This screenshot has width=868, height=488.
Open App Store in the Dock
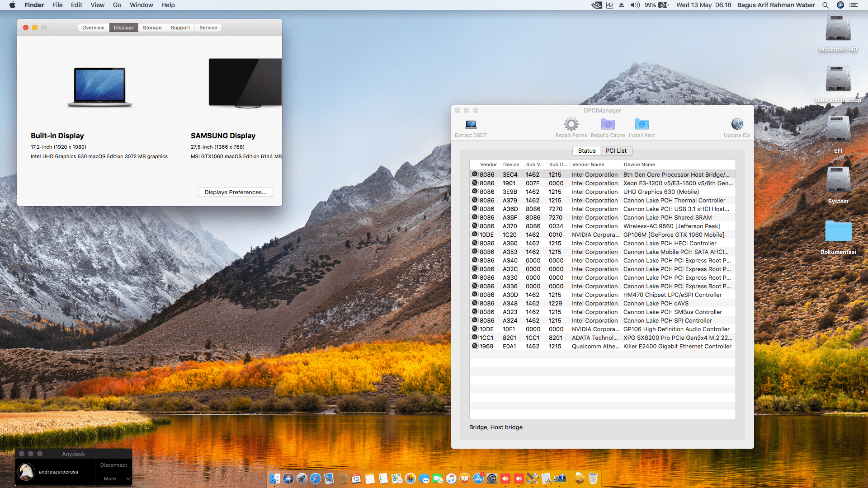point(478,479)
